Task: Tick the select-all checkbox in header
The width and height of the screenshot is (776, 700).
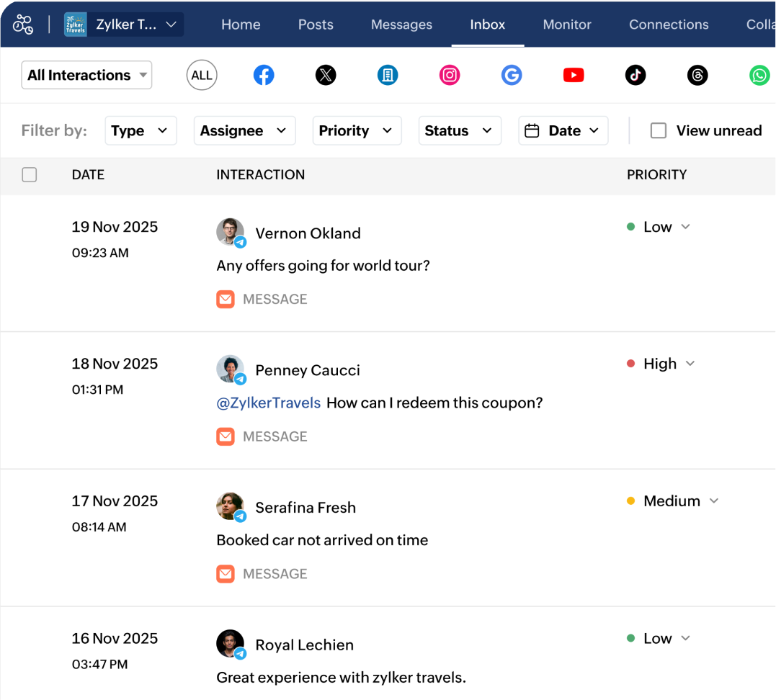Action: (x=30, y=174)
